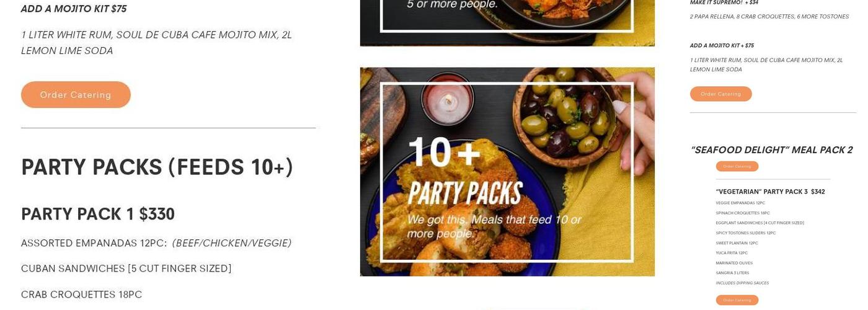Image resolution: width=868 pixels, height=310 pixels.
Task: Click the Party Pack 1 $330 title
Action: coord(98,215)
